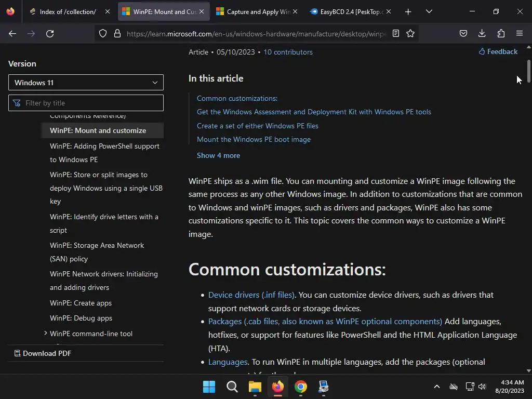Viewport: 532px width, 399px height.
Task: Open WinPE: Identify drive letters article
Action: click(104, 223)
